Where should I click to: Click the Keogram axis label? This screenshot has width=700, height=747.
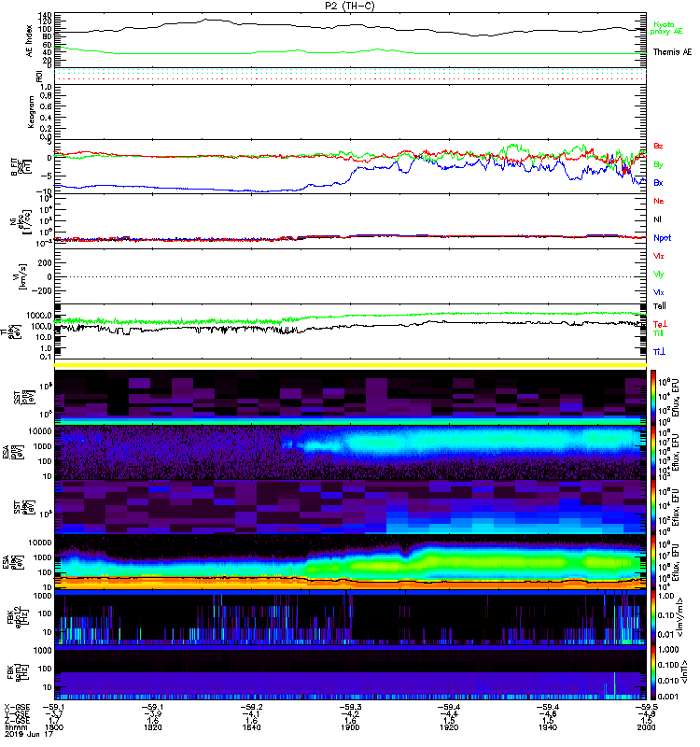click(31, 112)
